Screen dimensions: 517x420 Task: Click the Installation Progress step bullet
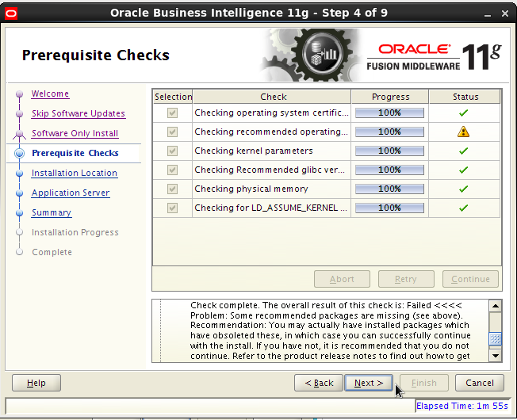(x=20, y=232)
